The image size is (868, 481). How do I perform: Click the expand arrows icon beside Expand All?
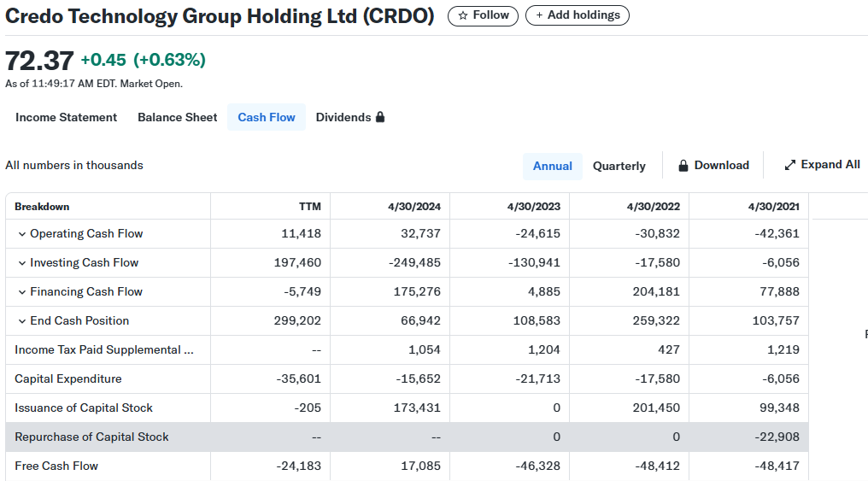coord(790,165)
